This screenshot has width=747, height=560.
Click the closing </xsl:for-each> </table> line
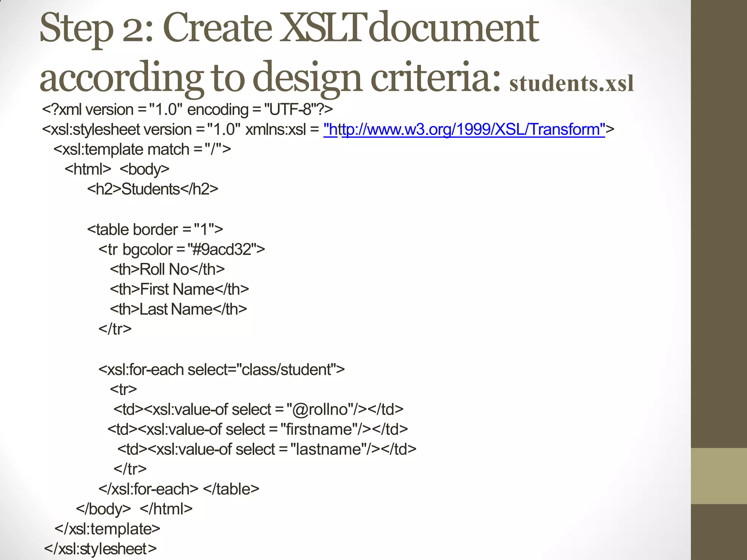(x=179, y=489)
